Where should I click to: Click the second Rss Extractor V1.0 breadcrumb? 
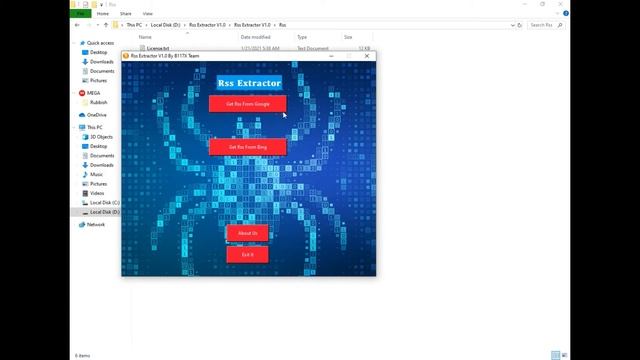tap(252, 25)
